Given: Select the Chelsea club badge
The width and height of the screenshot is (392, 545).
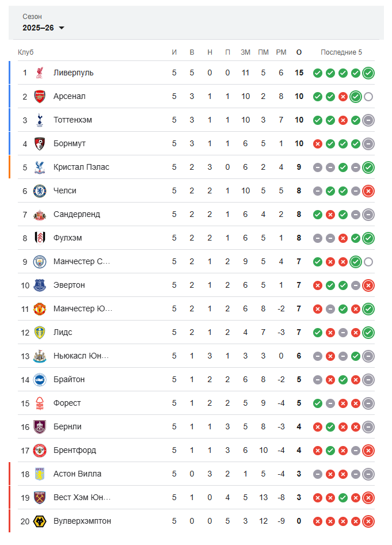Looking at the screenshot, I should point(40,191).
